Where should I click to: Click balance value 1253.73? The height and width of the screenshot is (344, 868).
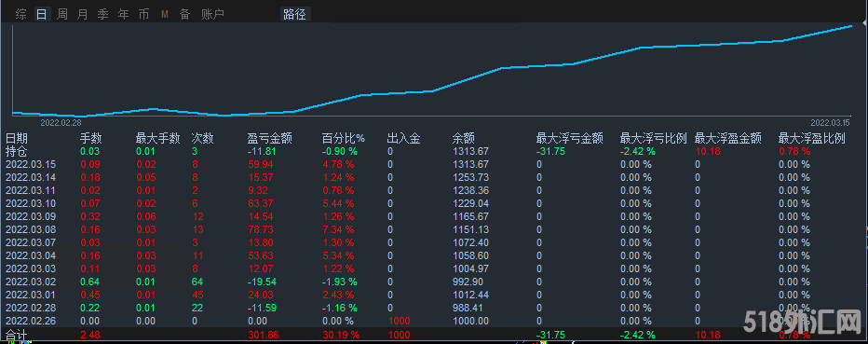470,177
